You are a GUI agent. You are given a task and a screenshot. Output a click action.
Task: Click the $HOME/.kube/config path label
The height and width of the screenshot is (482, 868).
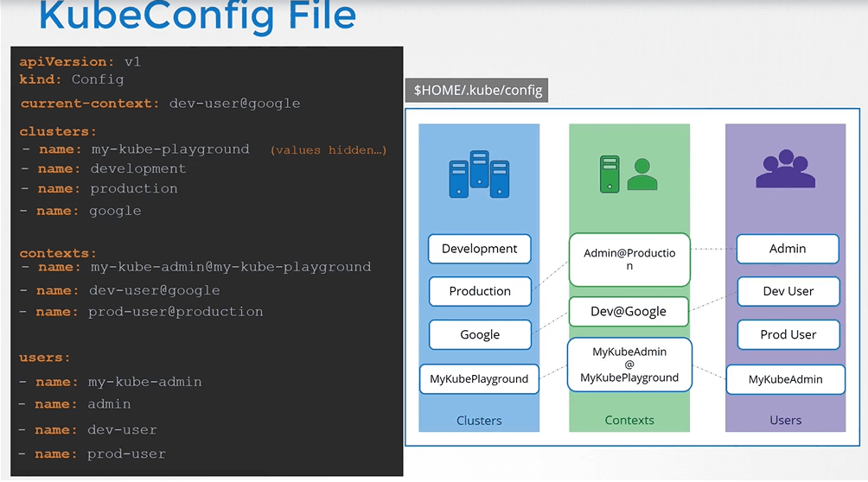(477, 90)
